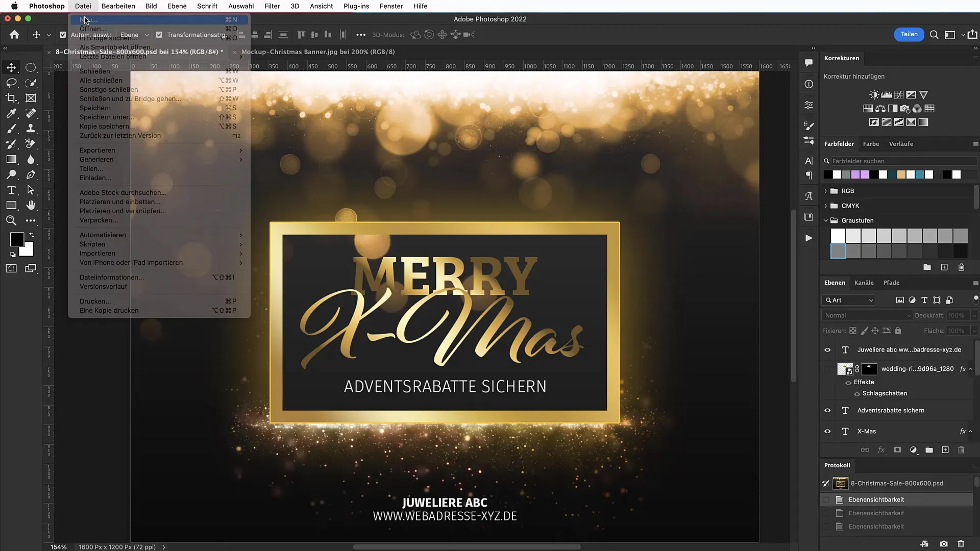Open the Ebene auto-select dropdown

tap(134, 35)
